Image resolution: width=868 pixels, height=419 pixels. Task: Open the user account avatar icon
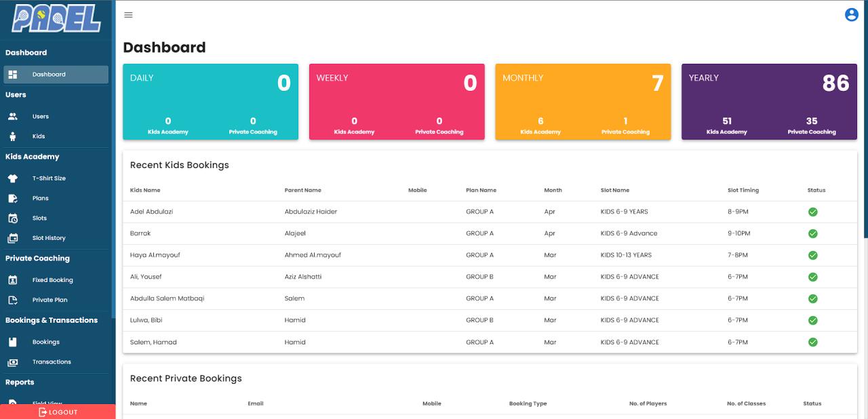tap(852, 14)
